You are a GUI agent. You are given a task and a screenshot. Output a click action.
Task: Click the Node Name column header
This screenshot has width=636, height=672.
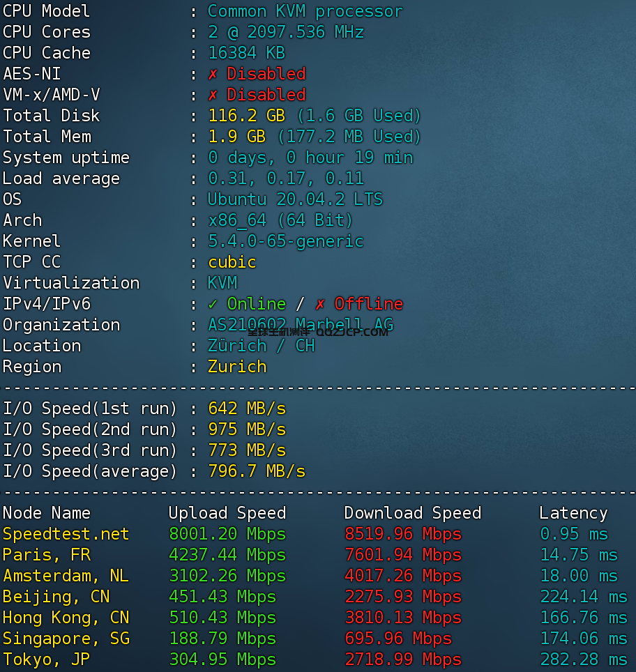tap(47, 513)
